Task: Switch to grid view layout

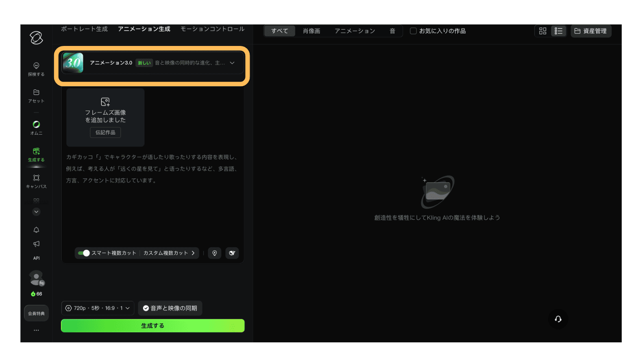Action: 542,31
